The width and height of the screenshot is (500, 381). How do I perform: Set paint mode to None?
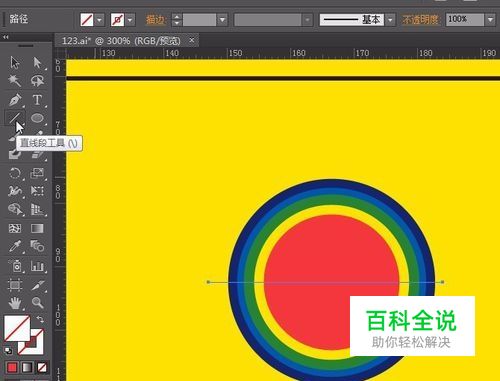pos(42,367)
